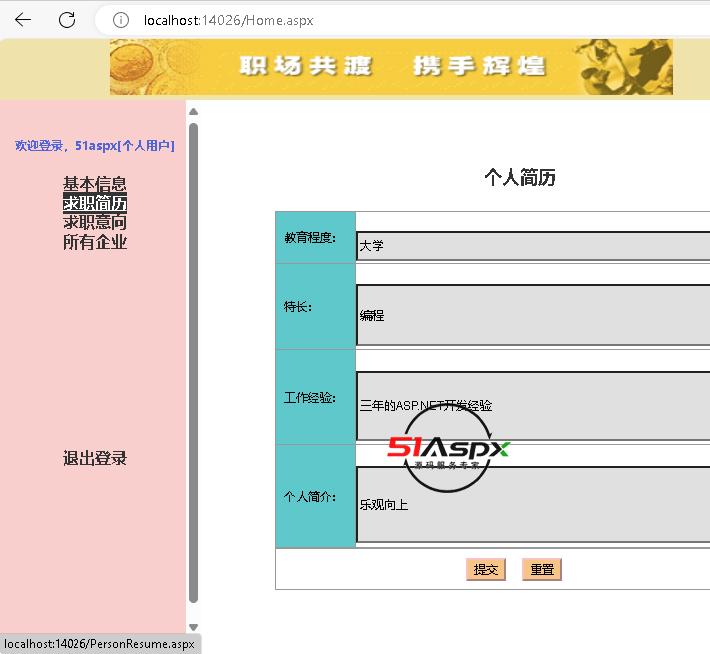Click the browser back arrow
The width and height of the screenshot is (710, 654).
tap(23, 20)
